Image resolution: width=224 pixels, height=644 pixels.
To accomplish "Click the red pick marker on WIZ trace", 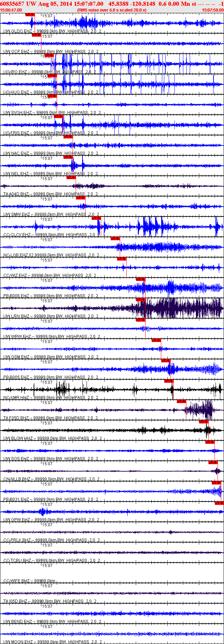I will (122, 259).
